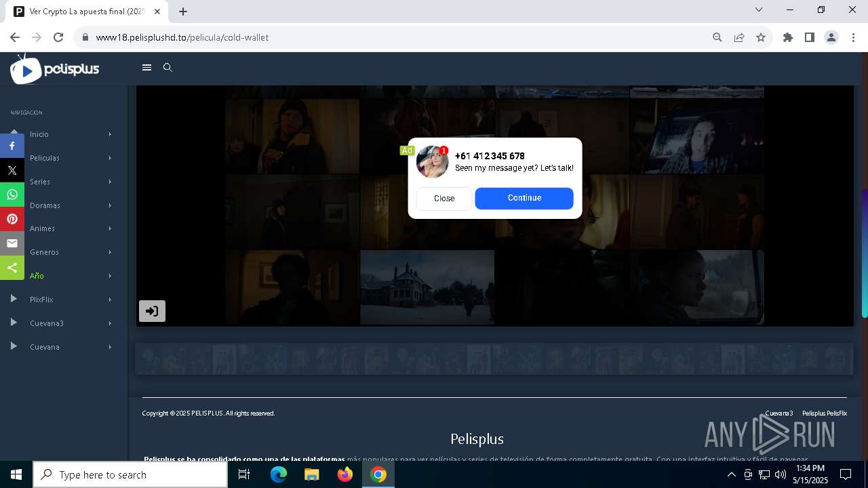Open browser zoom magnifier icon
This screenshot has width=868, height=488.
click(x=717, y=37)
